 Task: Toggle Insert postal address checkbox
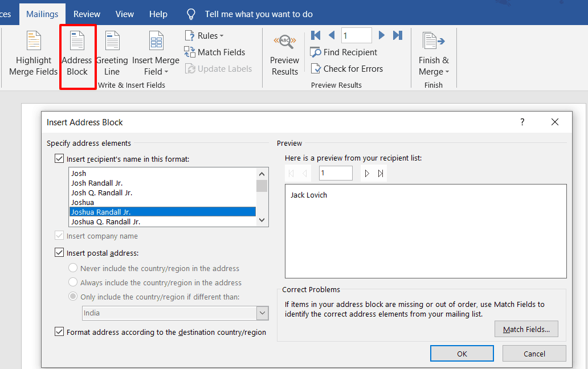pos(59,252)
